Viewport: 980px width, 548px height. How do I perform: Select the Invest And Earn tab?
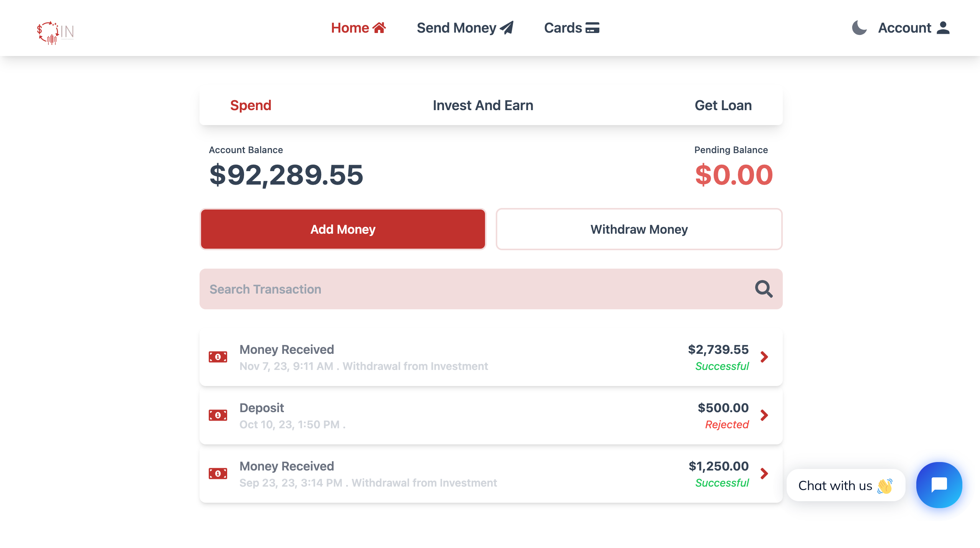(x=483, y=105)
